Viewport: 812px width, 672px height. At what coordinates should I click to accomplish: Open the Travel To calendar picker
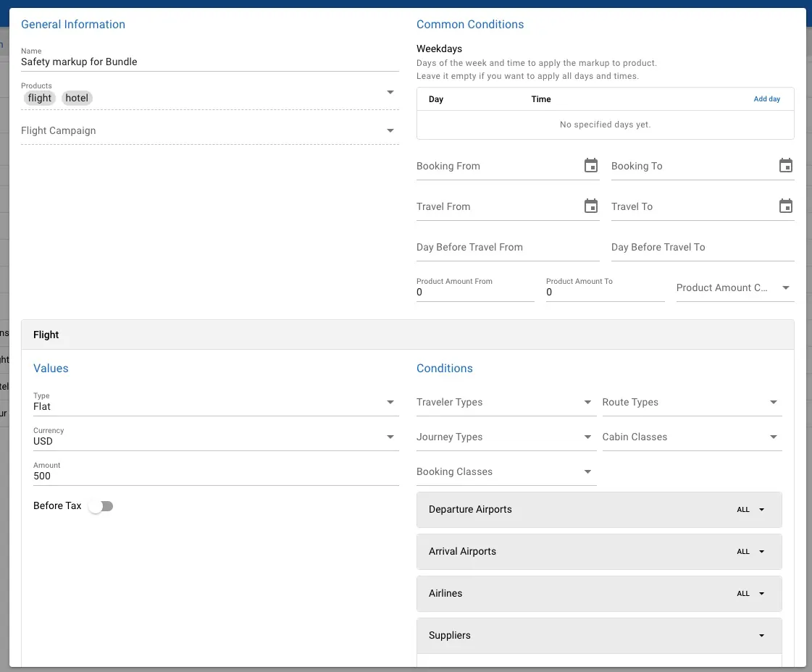786,206
